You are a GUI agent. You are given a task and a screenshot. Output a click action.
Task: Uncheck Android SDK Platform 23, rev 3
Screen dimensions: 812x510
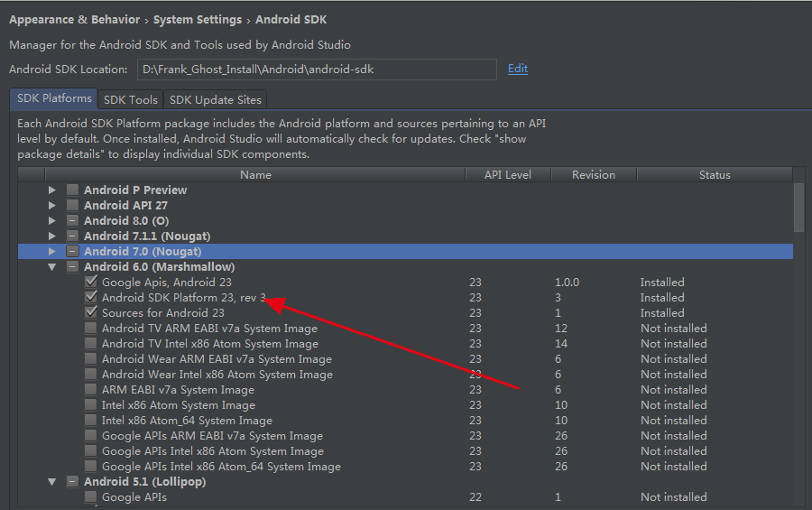[x=91, y=297]
